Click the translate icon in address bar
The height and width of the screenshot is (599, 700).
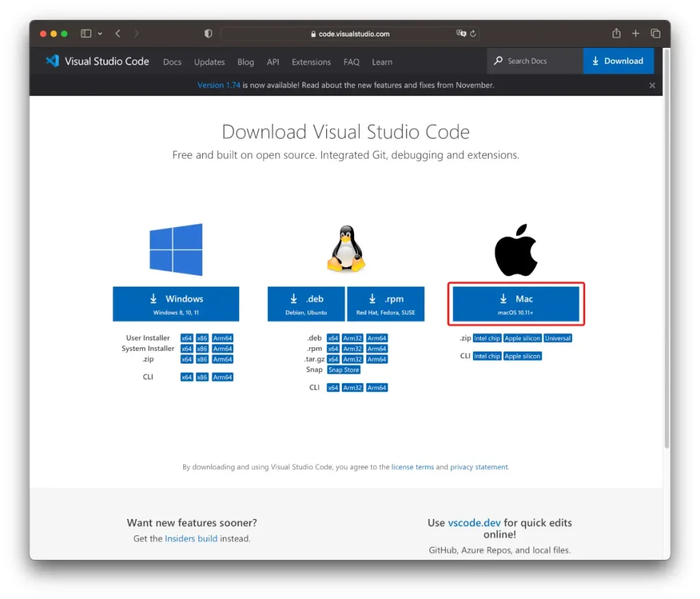point(461,34)
